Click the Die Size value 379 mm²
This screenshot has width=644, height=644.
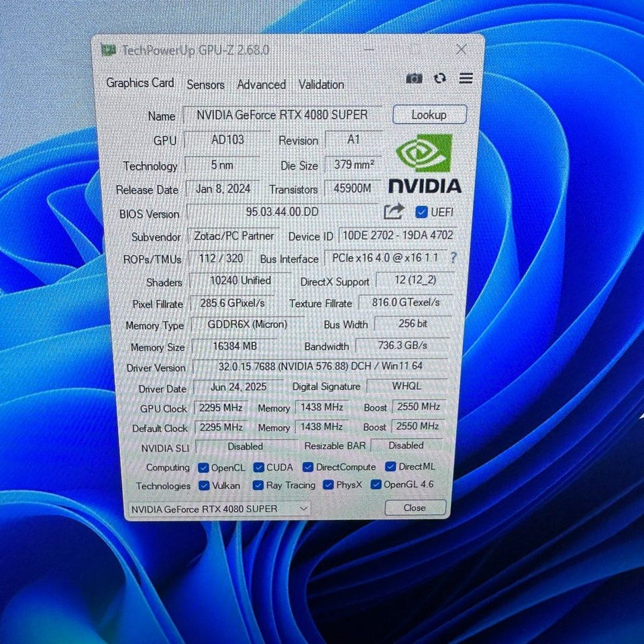(x=354, y=165)
